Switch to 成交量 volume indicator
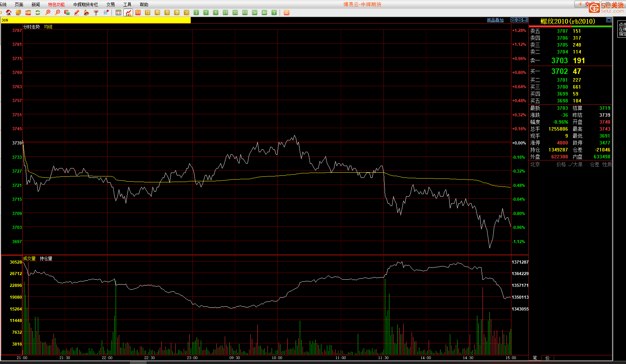The image size is (626, 364). tap(30, 258)
